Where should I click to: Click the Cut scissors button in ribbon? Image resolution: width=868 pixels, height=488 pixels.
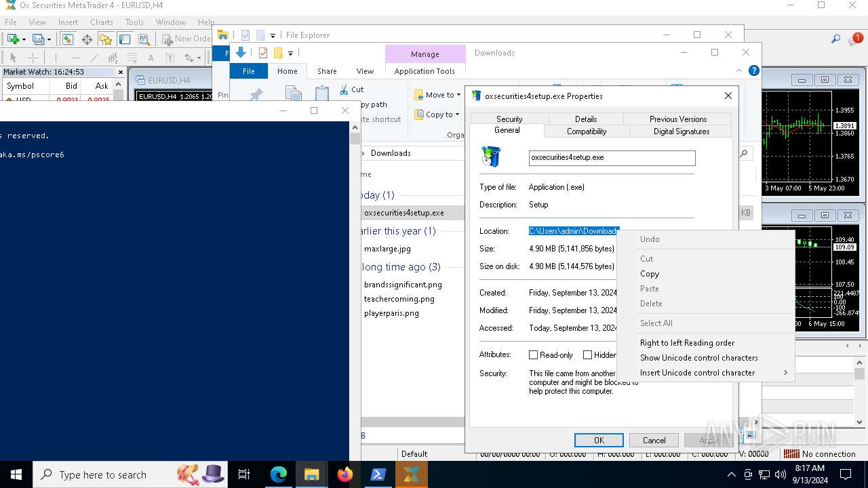(352, 89)
